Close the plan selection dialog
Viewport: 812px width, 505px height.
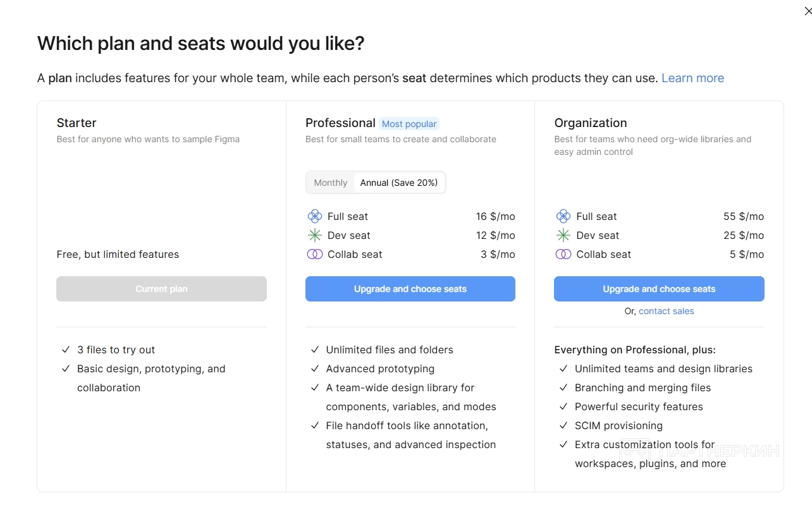pos(807,11)
